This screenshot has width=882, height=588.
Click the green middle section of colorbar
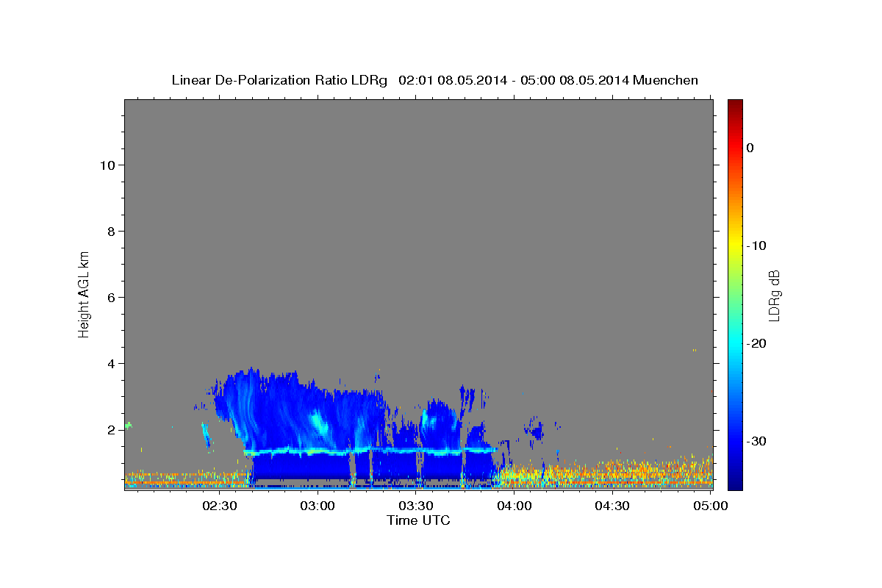point(735,294)
